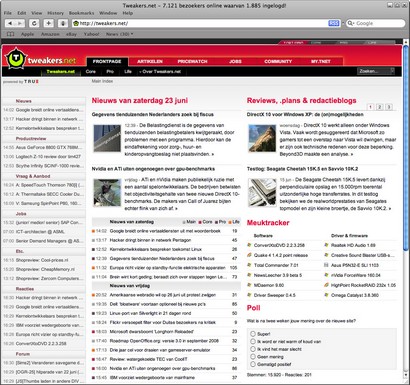Select the 'Super!' poll option

(x=253, y=334)
